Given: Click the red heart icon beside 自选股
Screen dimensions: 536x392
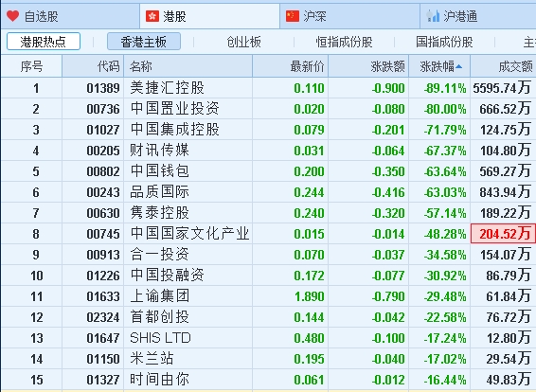Looking at the screenshot, I should tap(13, 16).
